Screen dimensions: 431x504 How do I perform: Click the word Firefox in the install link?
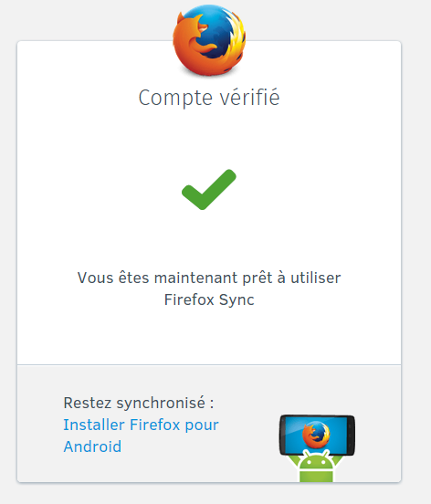tap(154, 425)
